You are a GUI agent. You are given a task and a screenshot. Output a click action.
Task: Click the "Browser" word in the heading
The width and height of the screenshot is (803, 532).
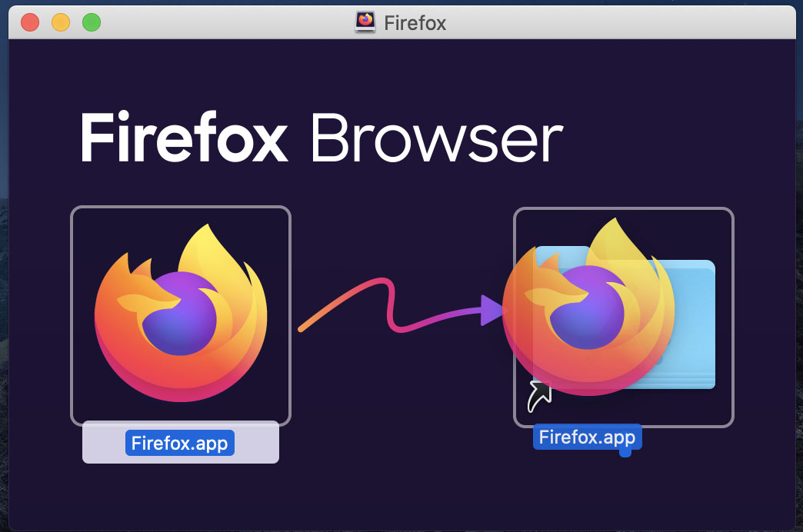(x=436, y=139)
